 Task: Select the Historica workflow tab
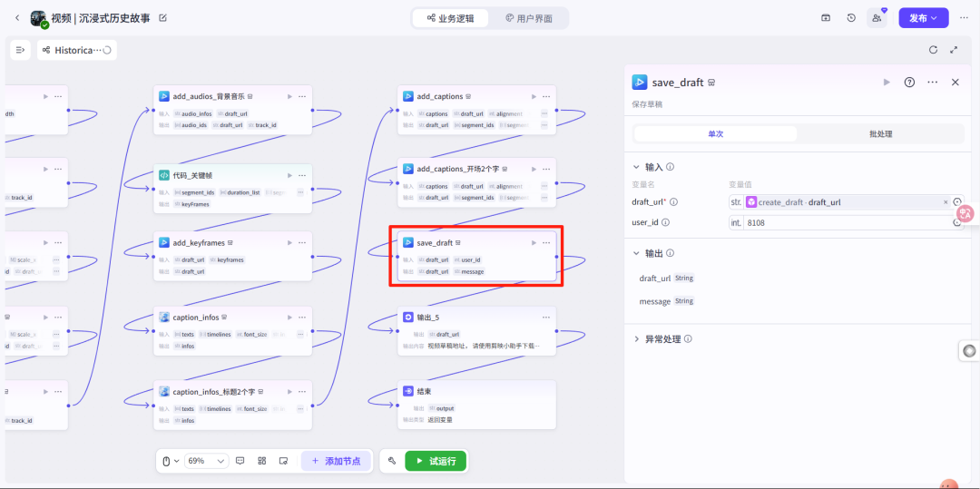tap(76, 50)
